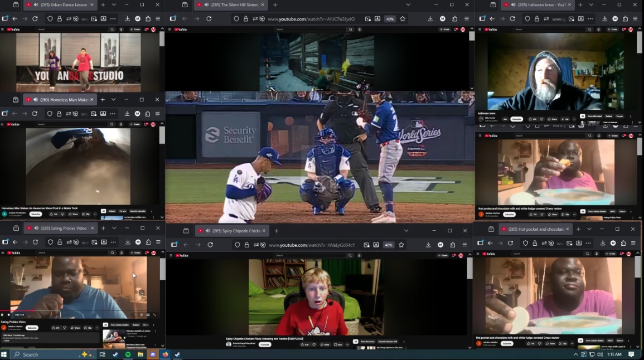This screenshot has width=644, height=360.
Task: Open page actions ellipsis in Urban Dance window
Action: pos(113,18)
